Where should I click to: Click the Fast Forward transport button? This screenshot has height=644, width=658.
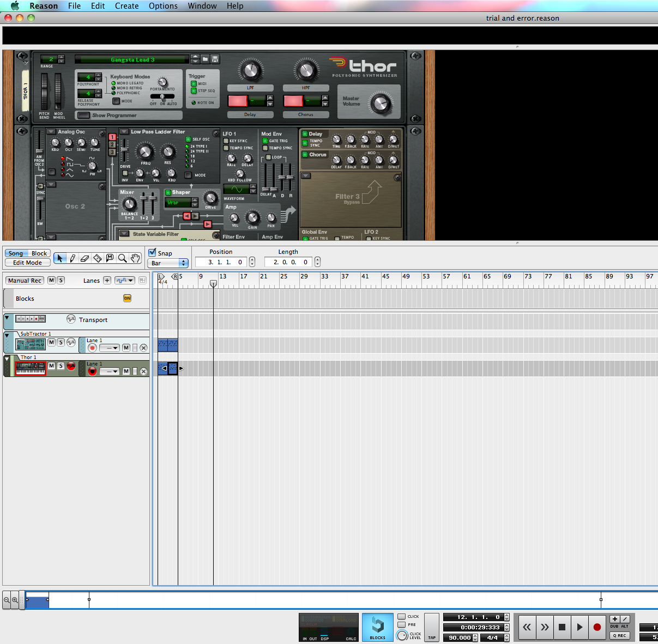tap(545, 627)
